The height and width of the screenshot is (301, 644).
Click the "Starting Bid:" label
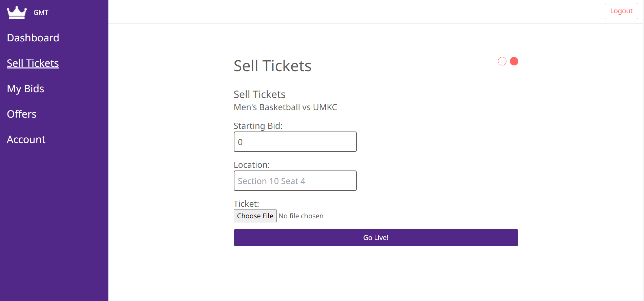[258, 126]
